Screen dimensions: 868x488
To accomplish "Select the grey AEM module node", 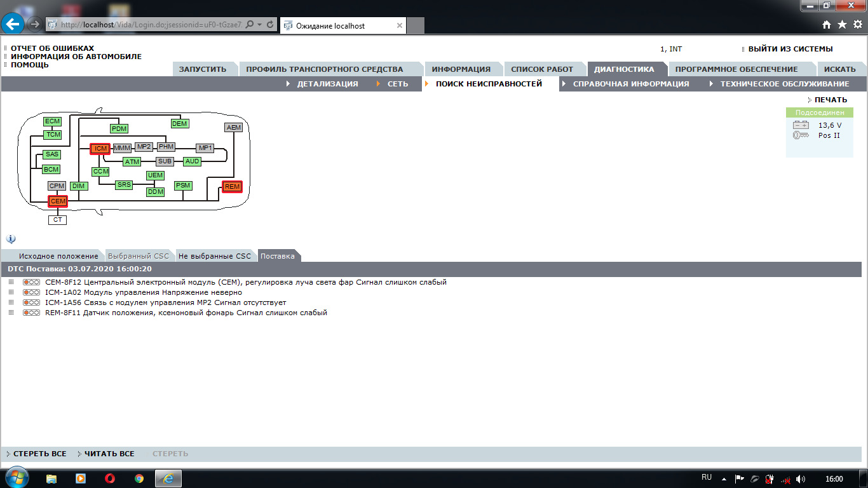I will (x=234, y=128).
